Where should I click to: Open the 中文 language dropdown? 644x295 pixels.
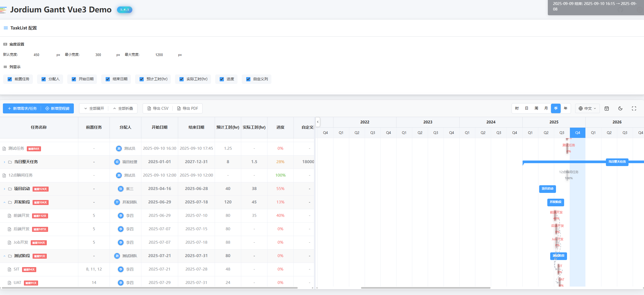(587, 108)
